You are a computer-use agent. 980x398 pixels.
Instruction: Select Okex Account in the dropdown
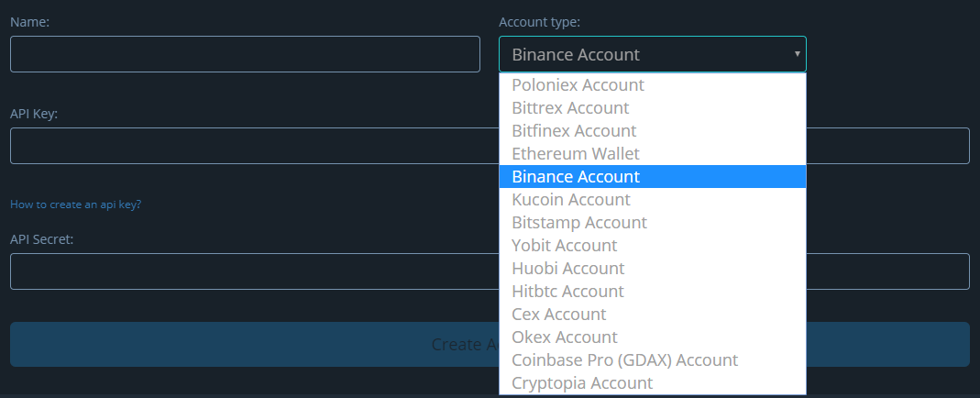tap(653, 337)
